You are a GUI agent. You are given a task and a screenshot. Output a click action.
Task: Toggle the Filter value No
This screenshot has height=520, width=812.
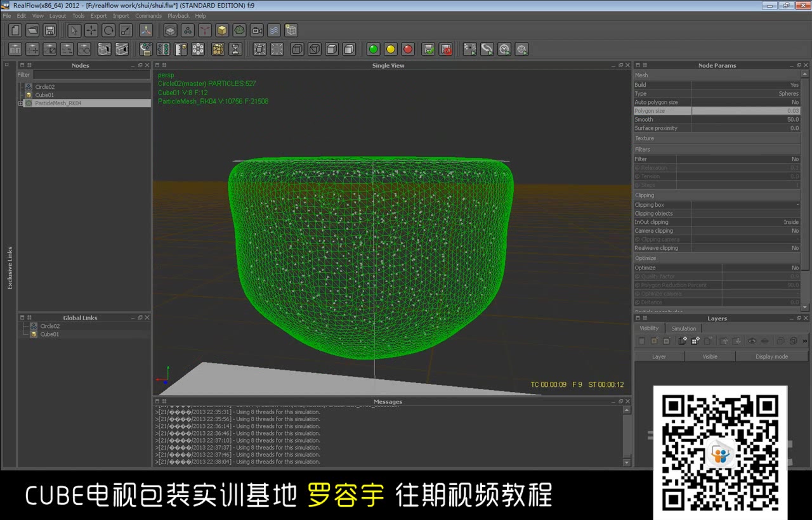738,159
